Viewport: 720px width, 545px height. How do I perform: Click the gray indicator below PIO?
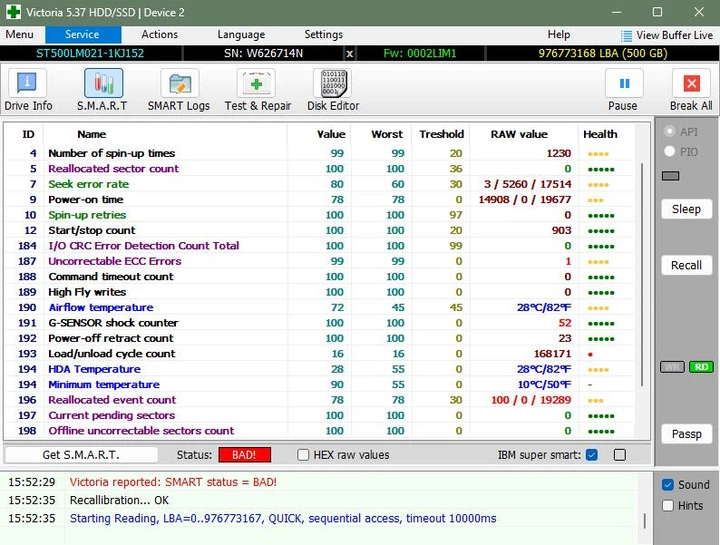click(x=670, y=176)
